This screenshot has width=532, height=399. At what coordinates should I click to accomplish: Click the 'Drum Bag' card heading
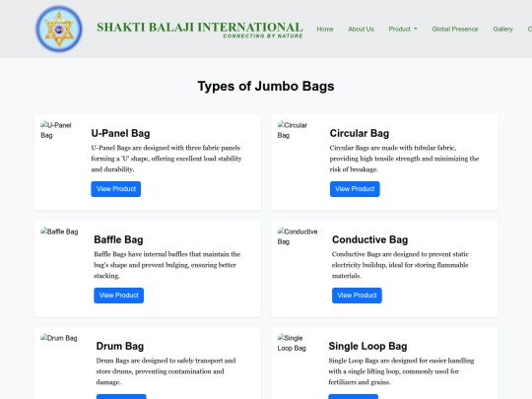(x=120, y=346)
